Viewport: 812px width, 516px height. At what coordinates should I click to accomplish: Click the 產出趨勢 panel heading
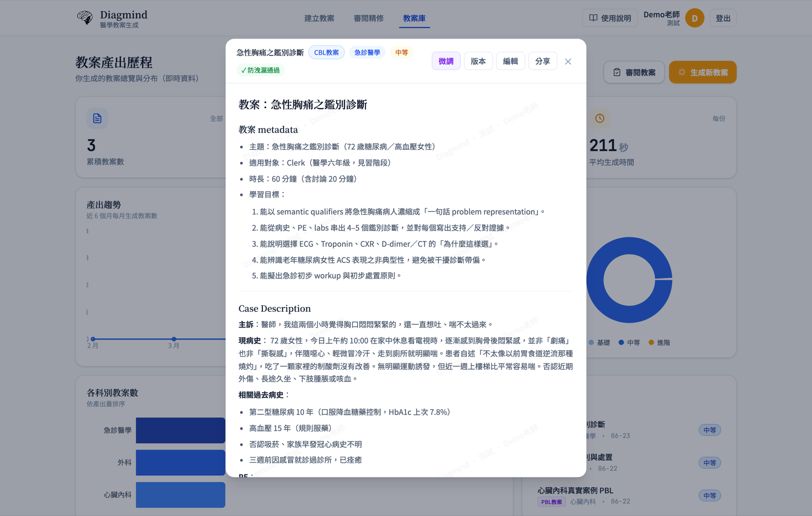[x=104, y=205]
